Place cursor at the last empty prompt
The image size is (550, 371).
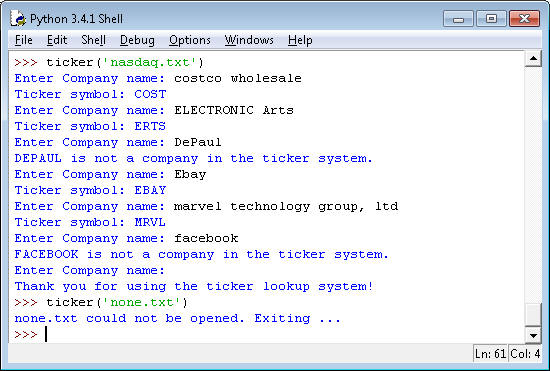click(x=46, y=334)
